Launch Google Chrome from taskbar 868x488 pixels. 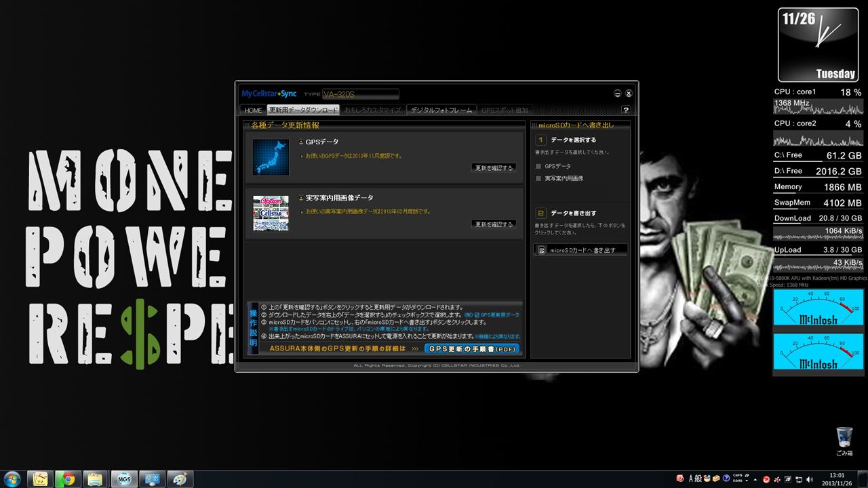[x=68, y=479]
